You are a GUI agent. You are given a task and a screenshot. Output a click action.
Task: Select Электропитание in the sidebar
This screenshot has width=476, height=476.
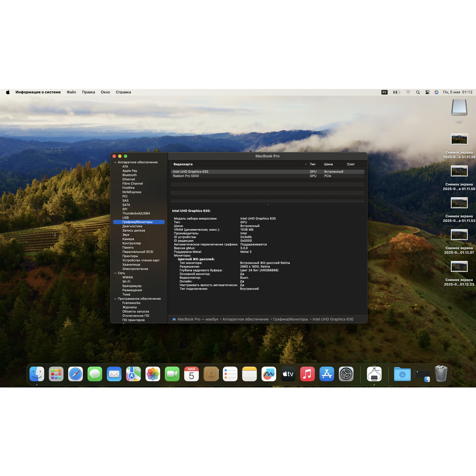135,269
